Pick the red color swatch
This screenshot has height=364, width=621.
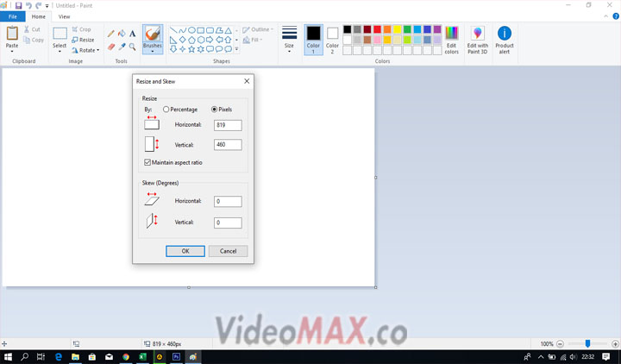(x=377, y=29)
